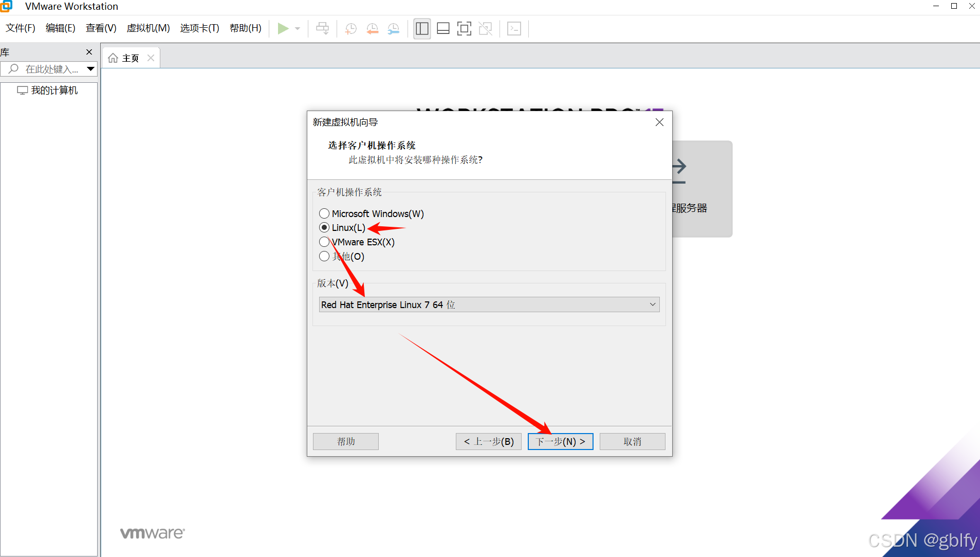The image size is (980, 557).
Task: Click the home icon on the 主页 tab
Action: coord(113,58)
